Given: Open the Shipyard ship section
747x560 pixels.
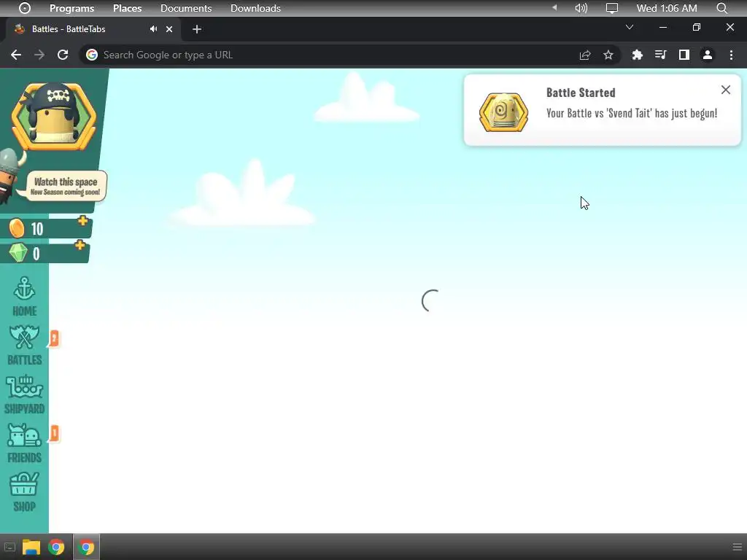Looking at the screenshot, I should click(x=24, y=394).
